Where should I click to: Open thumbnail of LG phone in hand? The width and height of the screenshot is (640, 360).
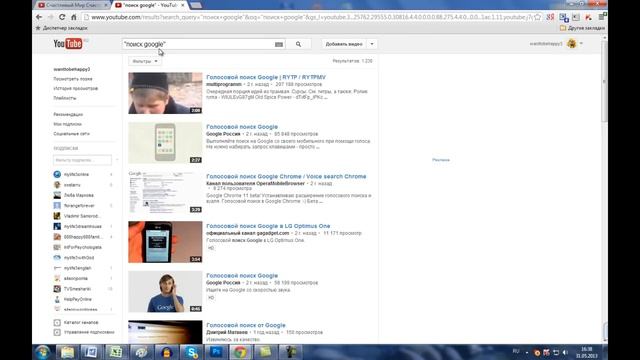pyautogui.click(x=165, y=242)
